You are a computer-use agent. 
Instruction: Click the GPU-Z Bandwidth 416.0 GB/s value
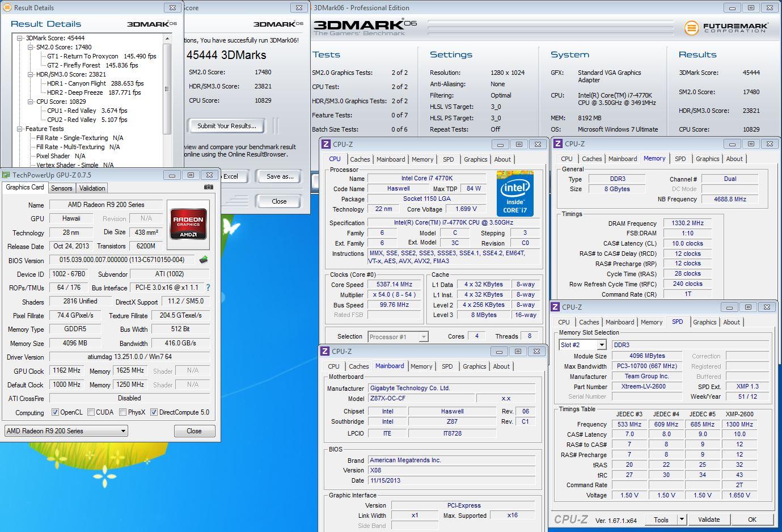[181, 343]
